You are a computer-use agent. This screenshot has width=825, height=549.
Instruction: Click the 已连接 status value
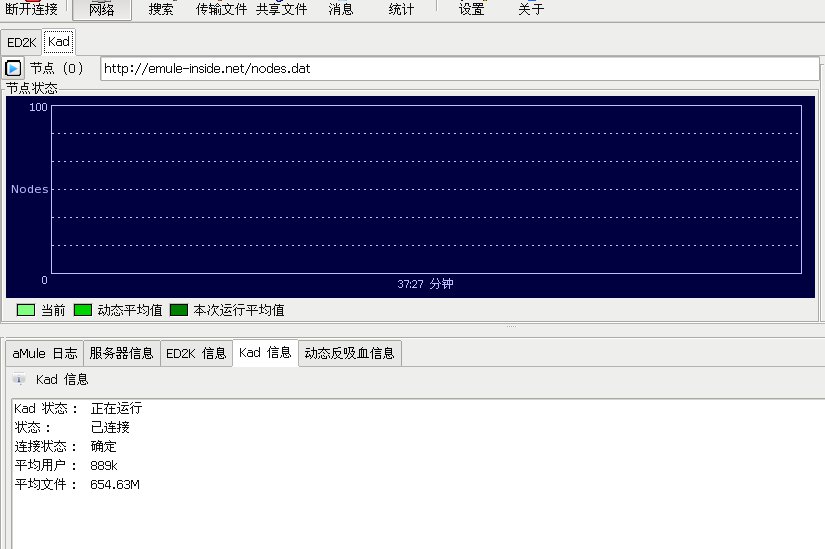(x=110, y=427)
